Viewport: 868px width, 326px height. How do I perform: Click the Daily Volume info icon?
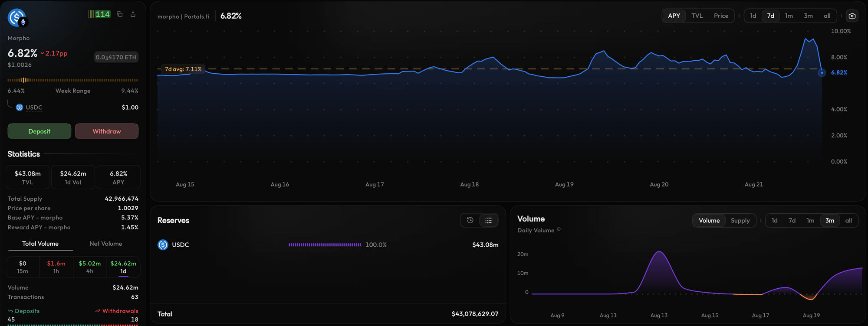click(x=559, y=229)
